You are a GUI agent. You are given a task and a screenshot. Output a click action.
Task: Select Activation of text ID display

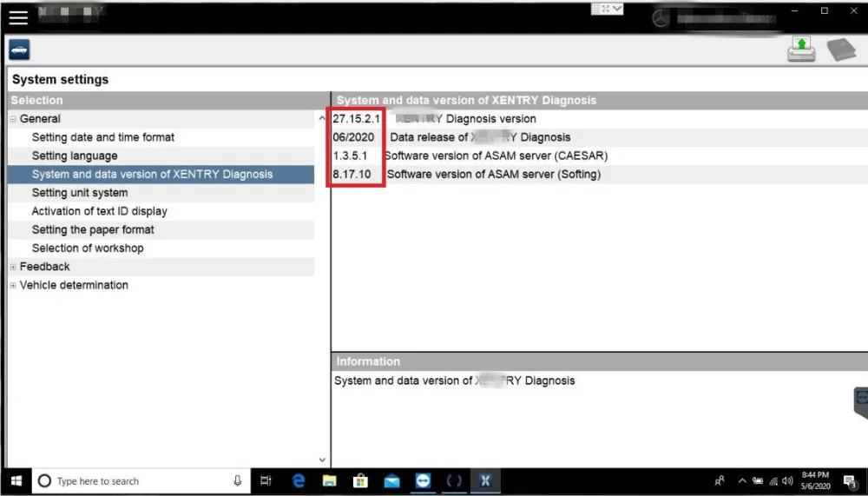[100, 211]
